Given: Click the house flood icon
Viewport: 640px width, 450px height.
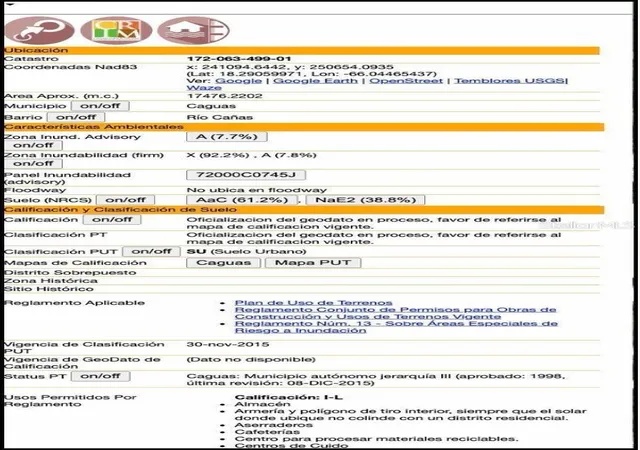Looking at the screenshot, I should [193, 30].
